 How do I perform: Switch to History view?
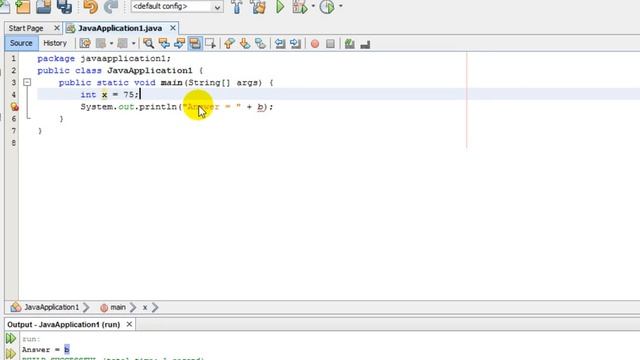click(x=55, y=43)
